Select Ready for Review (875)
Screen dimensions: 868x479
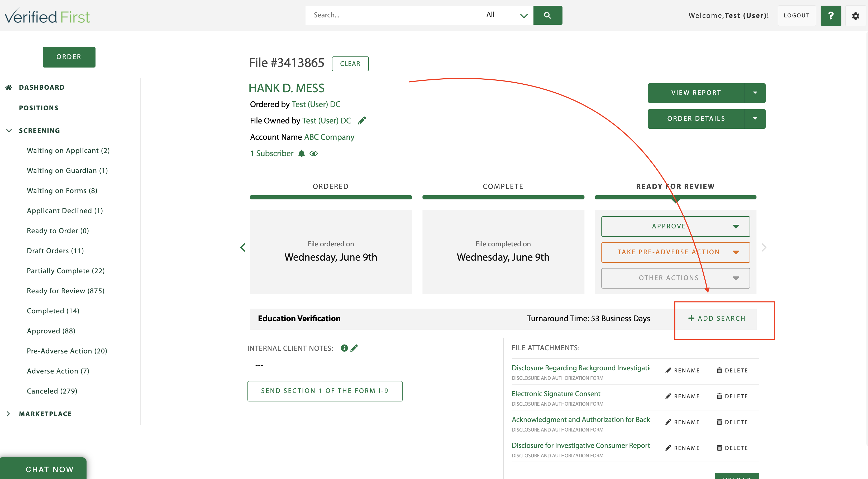click(x=66, y=291)
